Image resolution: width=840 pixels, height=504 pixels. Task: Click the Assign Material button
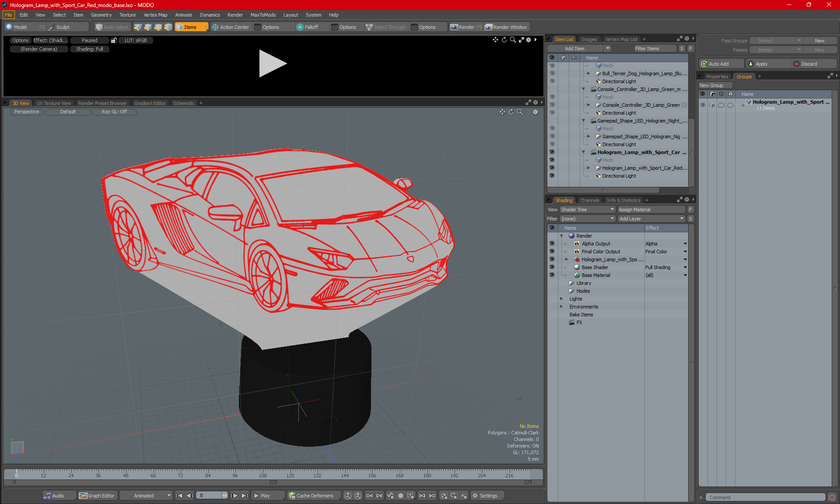(651, 210)
